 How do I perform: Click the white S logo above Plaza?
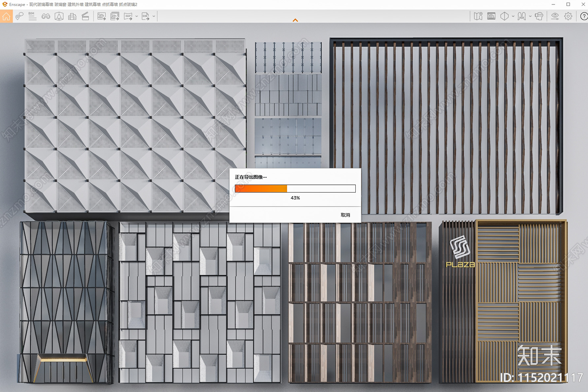tap(460, 247)
